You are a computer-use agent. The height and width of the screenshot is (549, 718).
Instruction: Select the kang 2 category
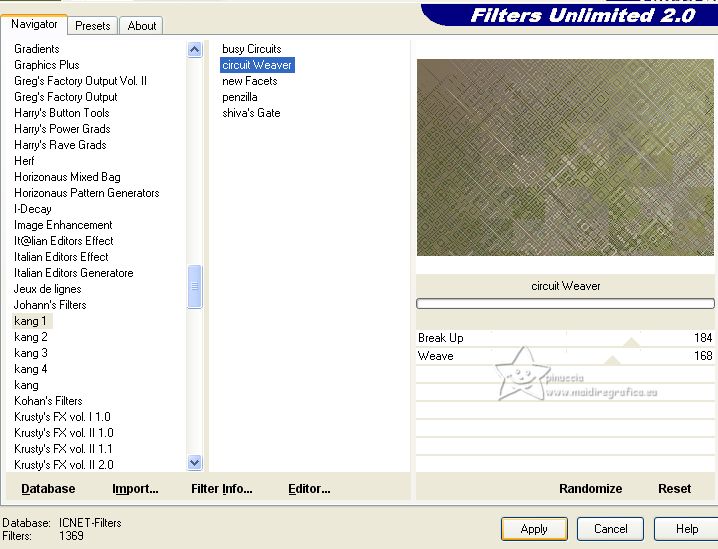tap(31, 337)
